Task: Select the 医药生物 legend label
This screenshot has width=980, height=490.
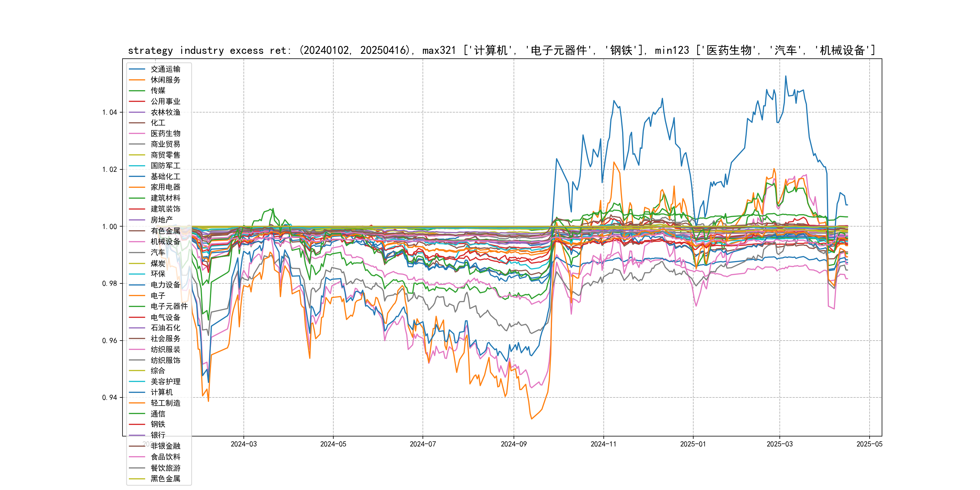Action: click(165, 133)
